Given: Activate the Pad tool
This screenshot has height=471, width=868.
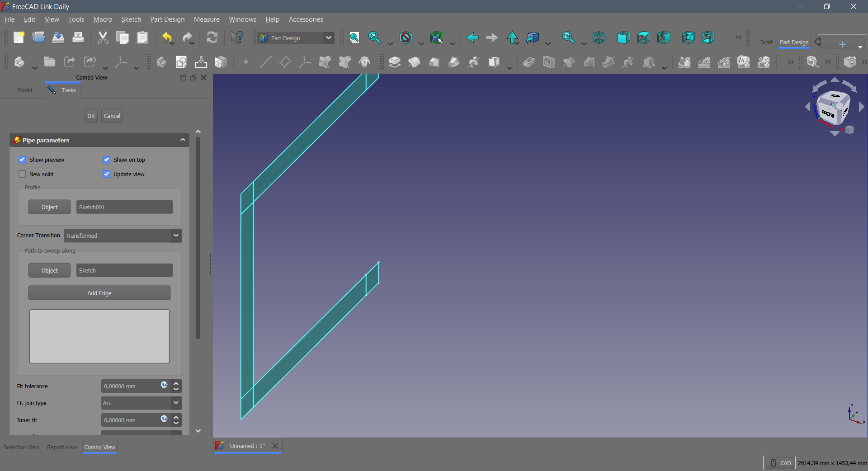Looking at the screenshot, I should point(394,62).
